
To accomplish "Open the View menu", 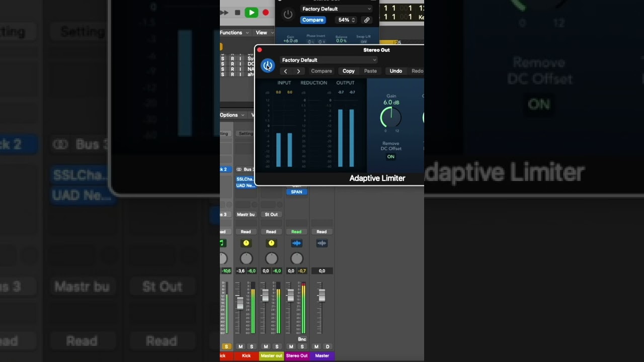I will coord(264,33).
